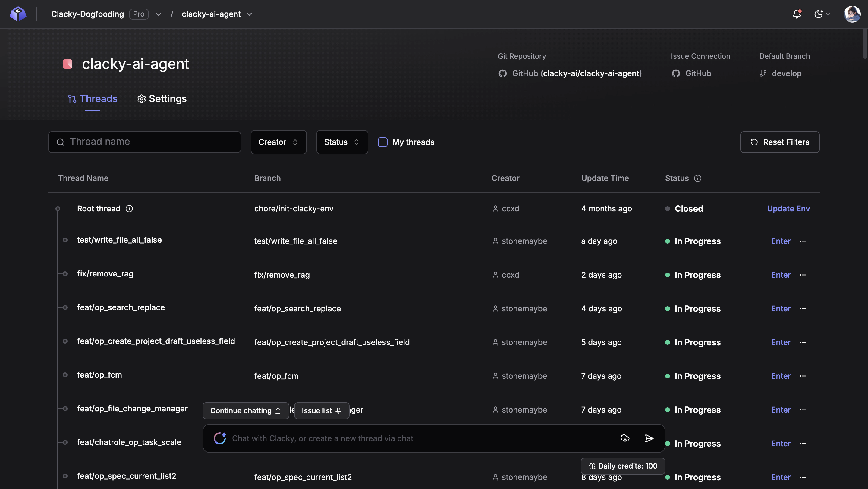Open more options for feat/chatrole_op_task_scale

click(803, 443)
